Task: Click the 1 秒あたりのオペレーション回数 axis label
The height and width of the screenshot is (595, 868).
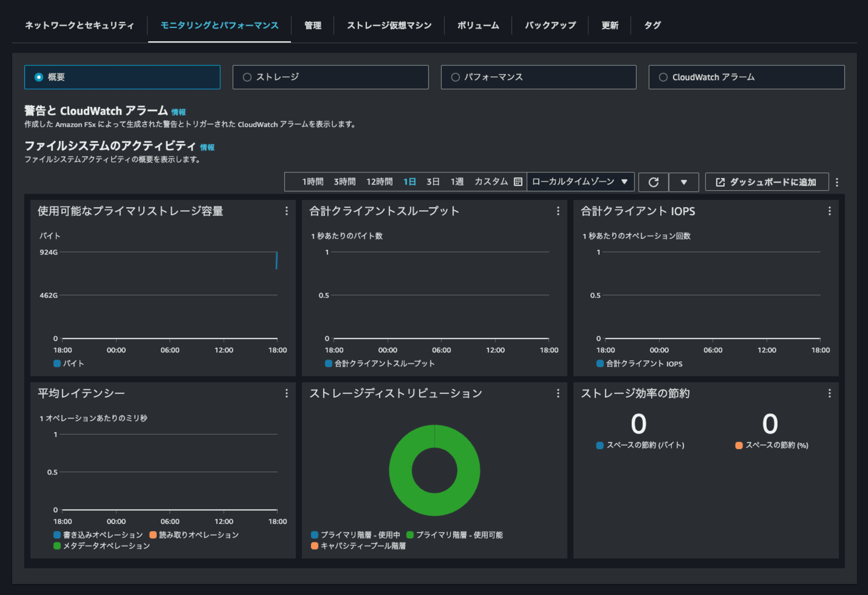Action: coord(636,236)
